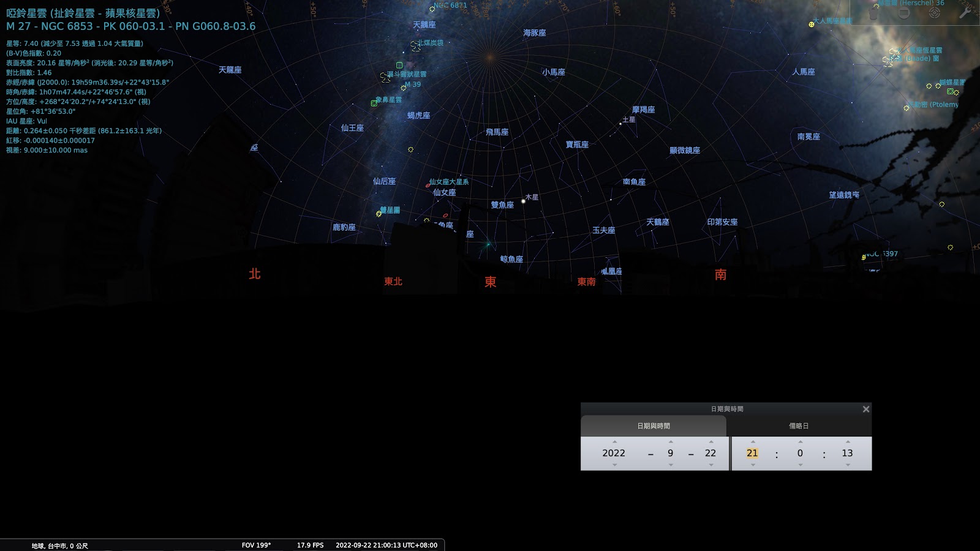Click the 寶瓶座 constellation label
Image resolution: width=980 pixels, height=551 pixels.
click(577, 144)
